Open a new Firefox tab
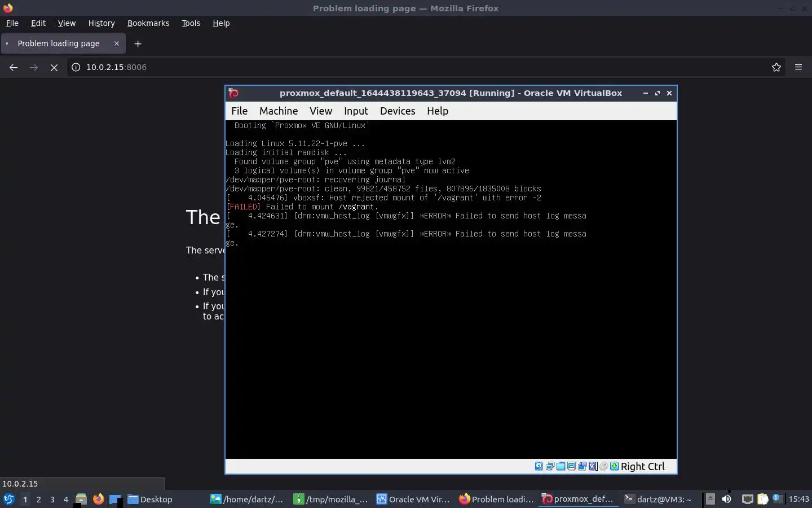 pos(138,43)
